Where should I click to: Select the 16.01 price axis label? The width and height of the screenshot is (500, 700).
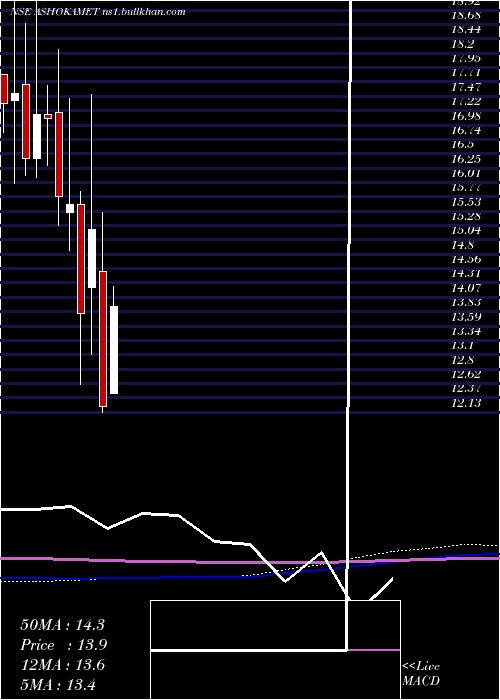pyautogui.click(x=466, y=173)
